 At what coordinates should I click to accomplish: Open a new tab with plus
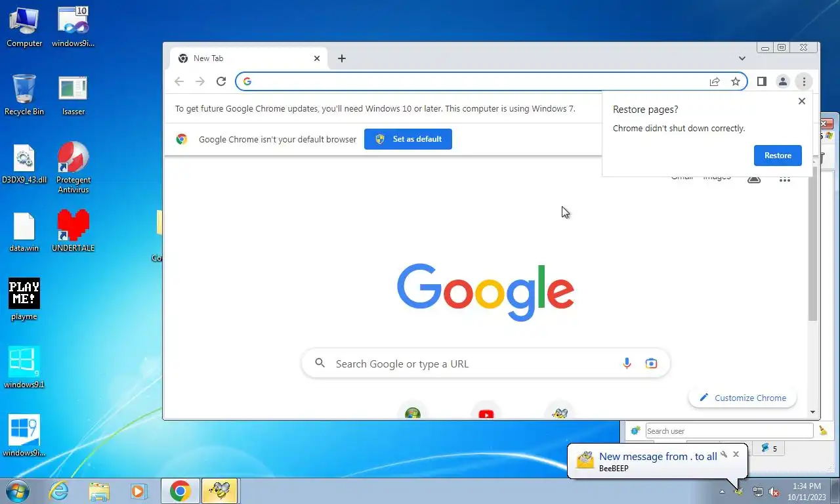click(x=342, y=58)
